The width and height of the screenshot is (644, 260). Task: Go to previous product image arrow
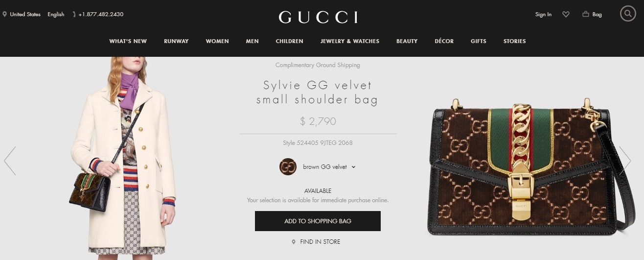[10, 161]
